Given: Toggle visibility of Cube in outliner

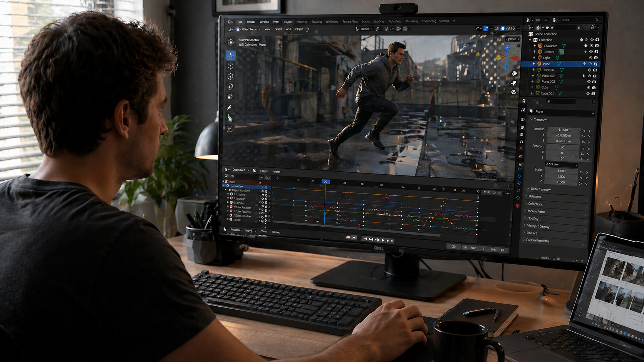Looking at the screenshot, I should click(588, 88).
